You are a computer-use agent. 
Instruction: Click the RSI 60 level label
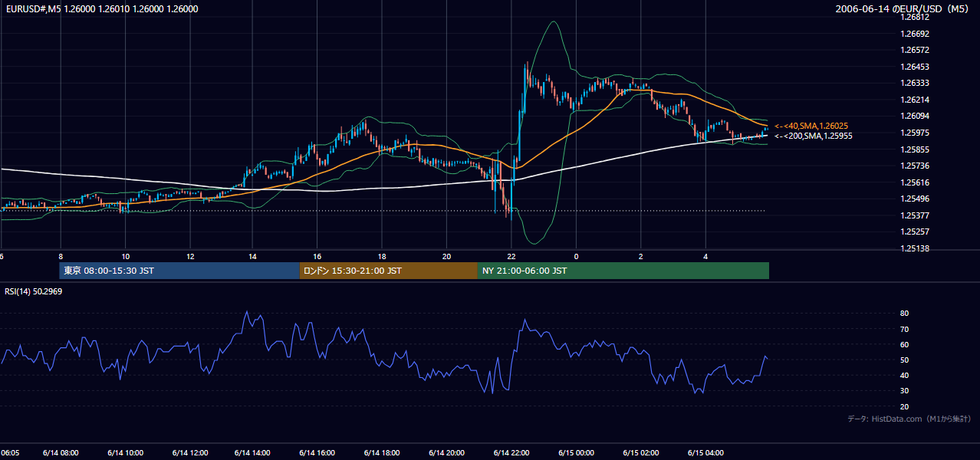pos(904,344)
